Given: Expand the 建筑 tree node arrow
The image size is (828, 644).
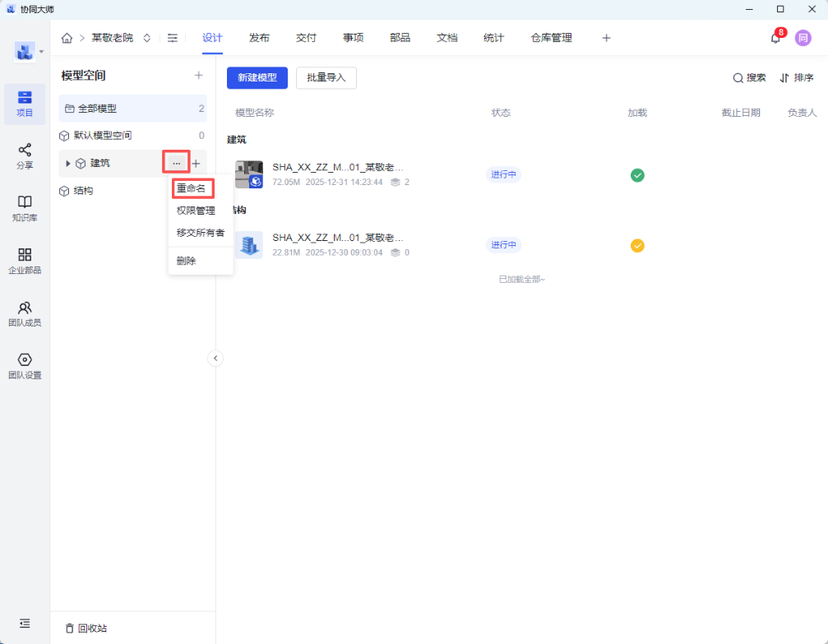Looking at the screenshot, I should (x=67, y=164).
